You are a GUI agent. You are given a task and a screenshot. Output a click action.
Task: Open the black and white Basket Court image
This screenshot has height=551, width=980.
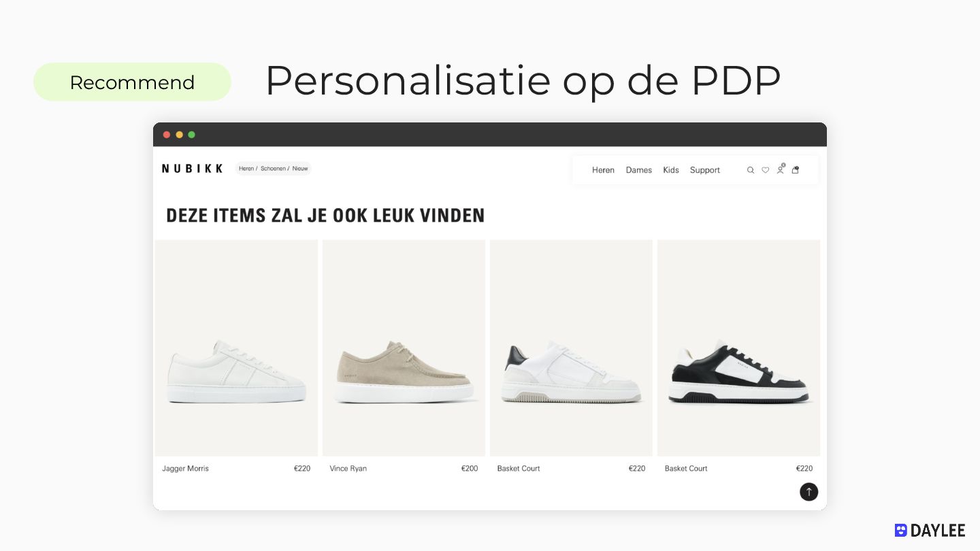coord(738,348)
